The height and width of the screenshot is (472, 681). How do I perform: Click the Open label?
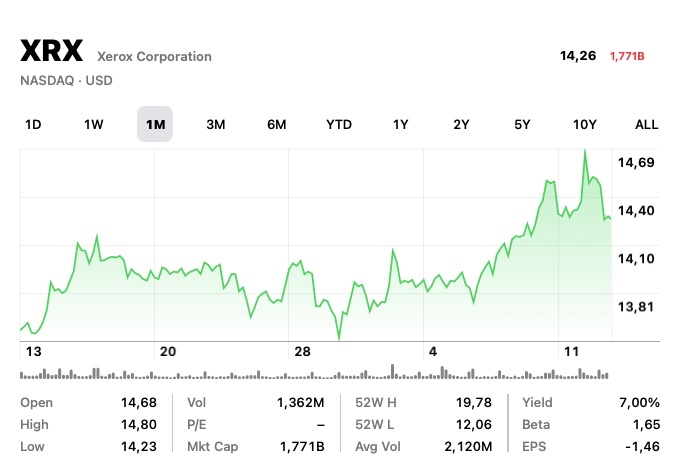click(36, 403)
